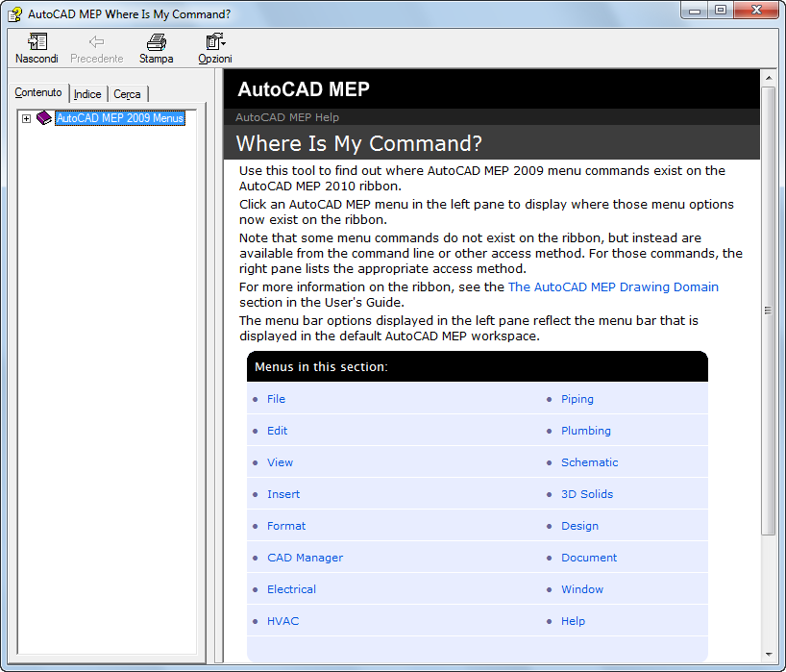Open The AutoCAD MEP Drawing Domain link
This screenshot has width=786, height=672.
(x=613, y=286)
